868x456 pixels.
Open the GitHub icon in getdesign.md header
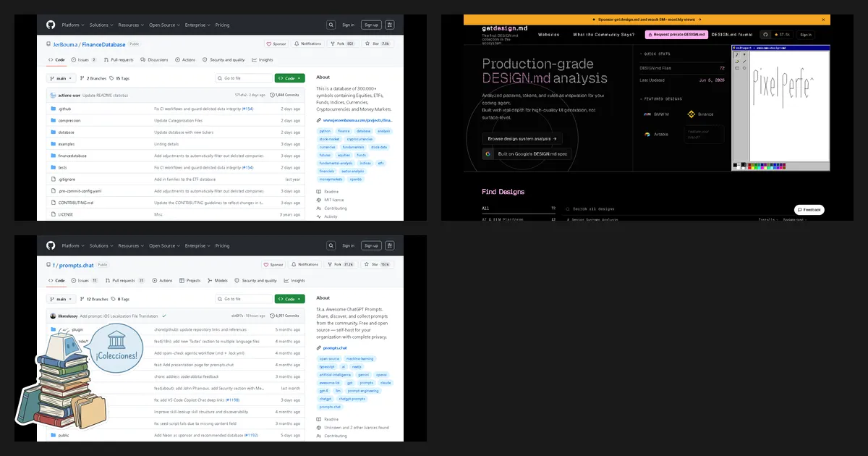[766, 34]
